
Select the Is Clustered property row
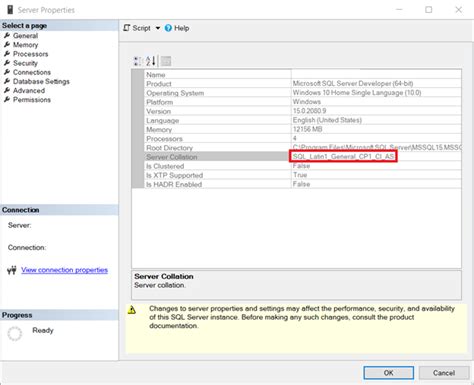[x=303, y=166]
